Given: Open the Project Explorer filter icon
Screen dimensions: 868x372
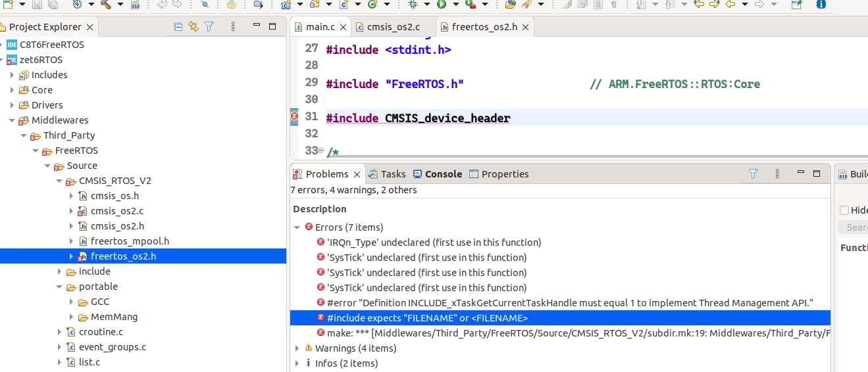Looking at the screenshot, I should coord(209,27).
